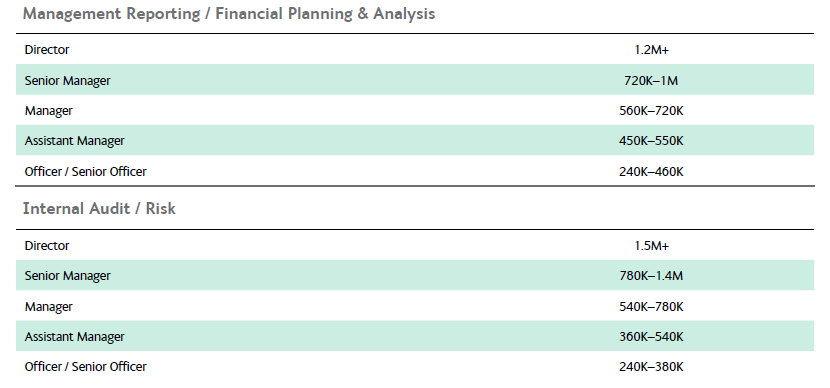
Task: Select Officer / Senior Officer in Internal Audit section
Action: coord(85,366)
